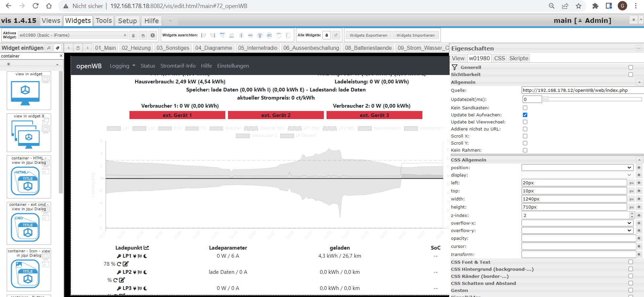Image resolution: width=644 pixels, height=297 pixels.
Task: Click the star icon next to width field
Action: [639, 199]
